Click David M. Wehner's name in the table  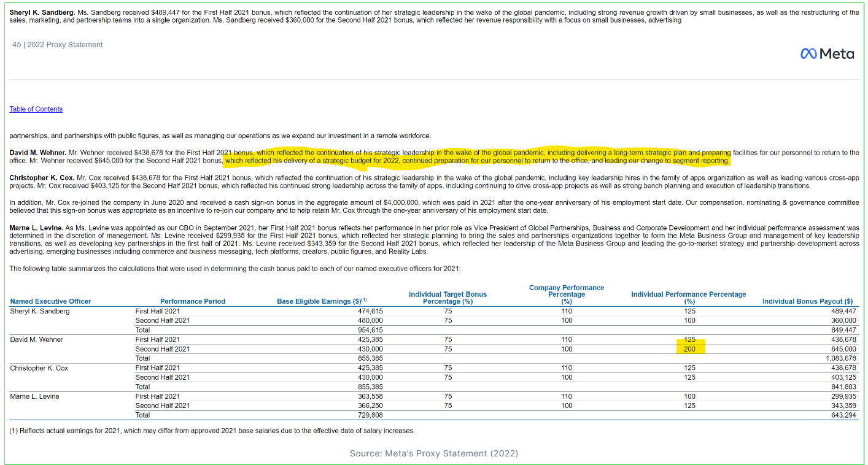[x=36, y=339]
